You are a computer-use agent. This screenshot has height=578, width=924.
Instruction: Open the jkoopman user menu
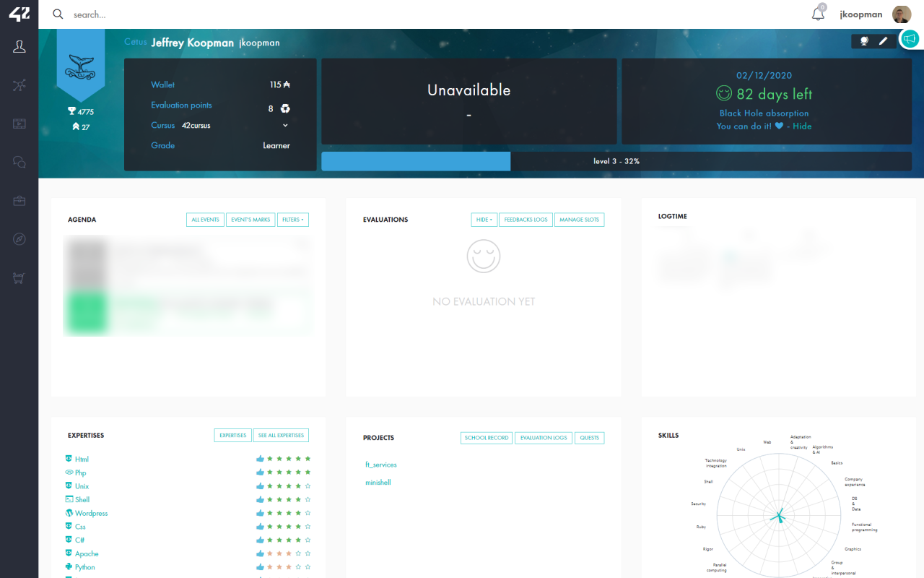point(860,14)
